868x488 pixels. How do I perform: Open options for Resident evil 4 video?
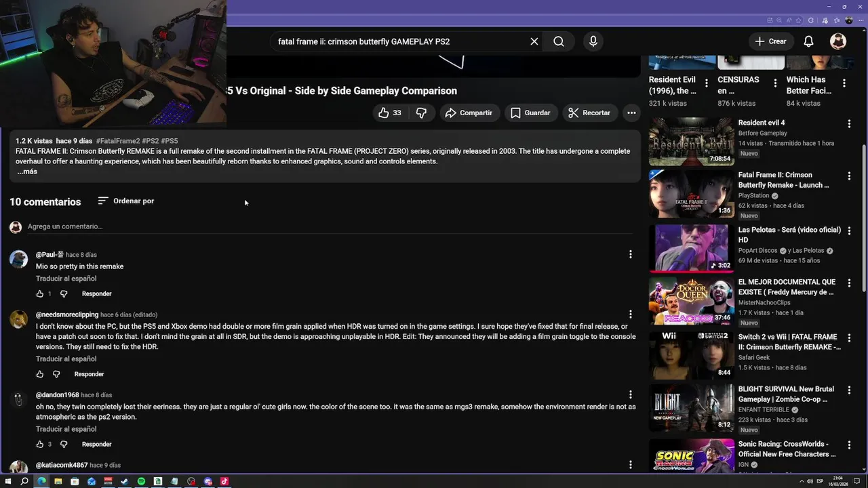849,124
